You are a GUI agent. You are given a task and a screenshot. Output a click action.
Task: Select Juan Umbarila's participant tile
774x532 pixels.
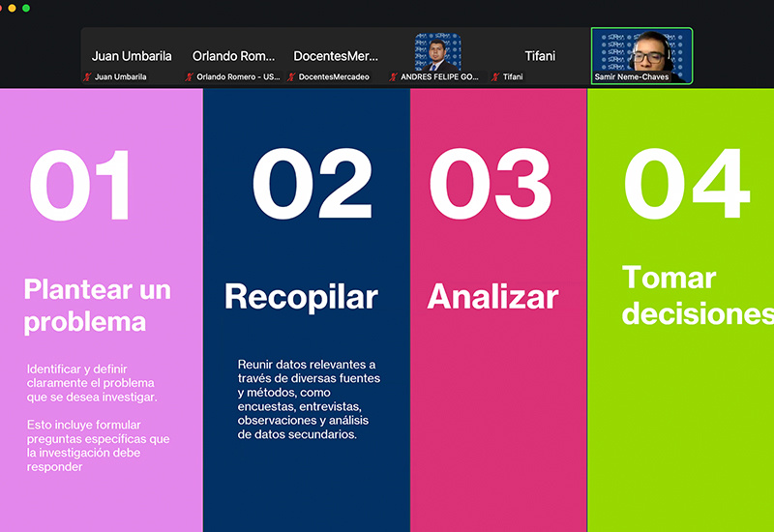click(132, 55)
